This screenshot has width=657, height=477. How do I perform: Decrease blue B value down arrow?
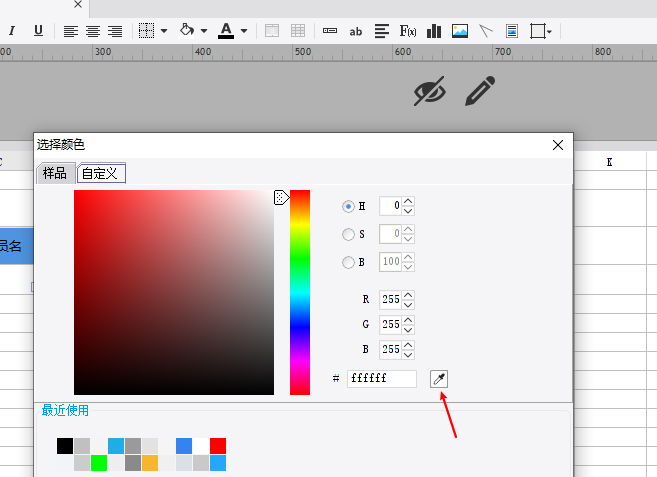(x=408, y=355)
